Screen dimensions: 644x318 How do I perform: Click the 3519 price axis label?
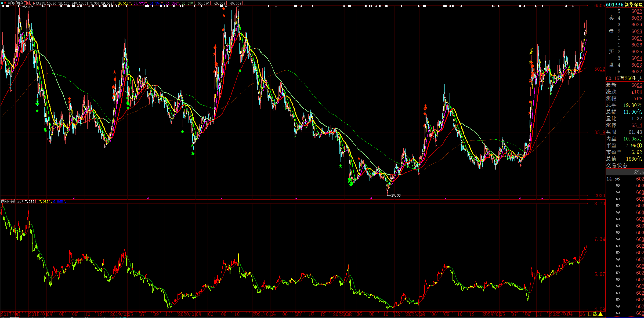tap(600, 132)
